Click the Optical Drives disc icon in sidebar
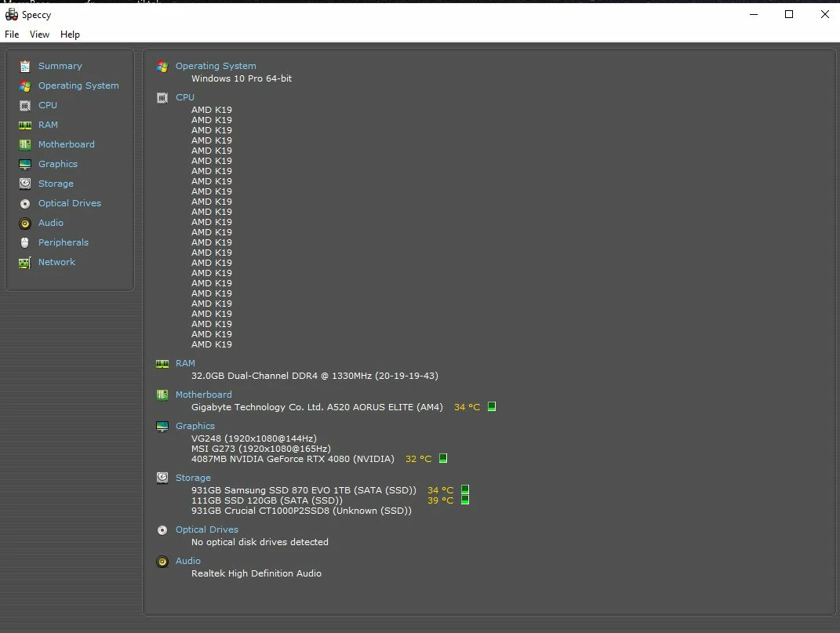840x633 pixels. click(24, 204)
